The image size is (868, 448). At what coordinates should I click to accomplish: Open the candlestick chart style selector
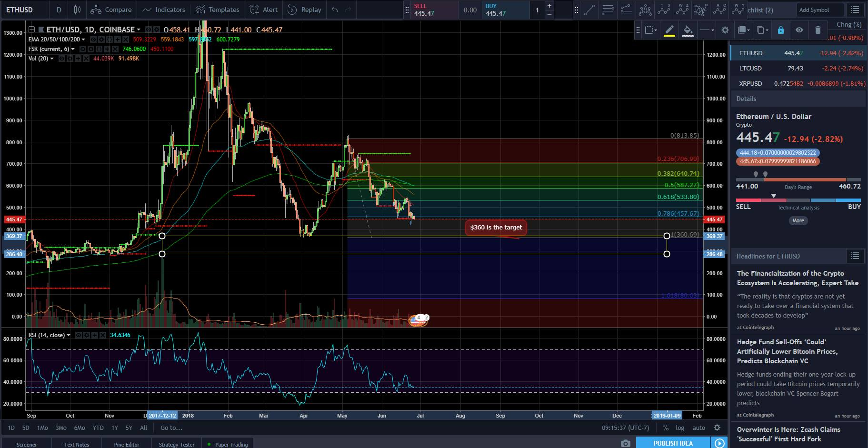click(x=78, y=10)
